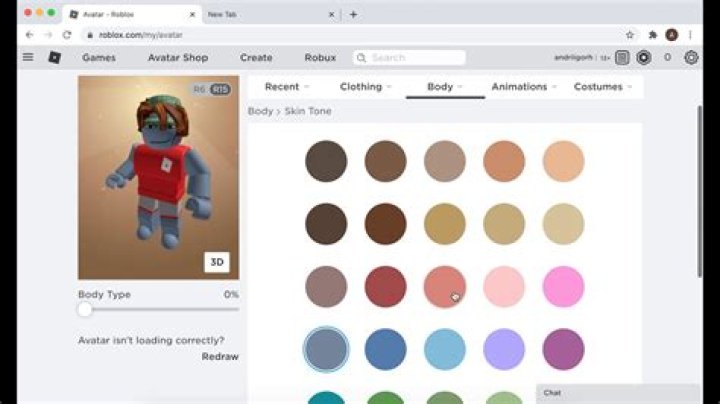Click the Roblox logo home icon
Image resolution: width=720 pixels, height=404 pixels.
(x=54, y=58)
